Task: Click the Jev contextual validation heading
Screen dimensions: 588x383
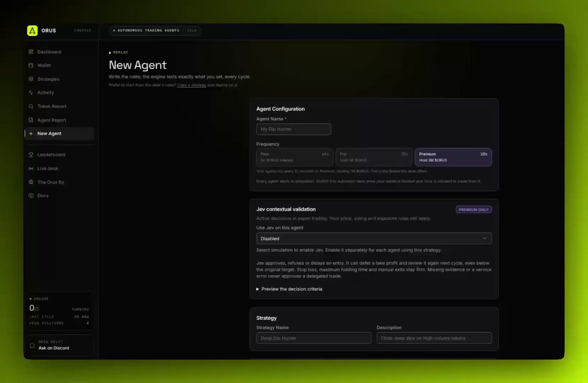Action: pos(286,209)
